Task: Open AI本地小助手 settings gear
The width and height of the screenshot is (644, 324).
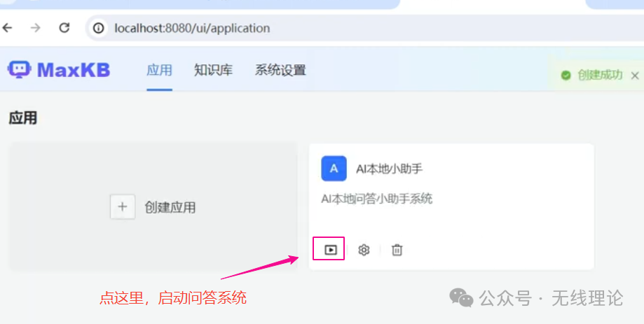Action: tap(364, 250)
